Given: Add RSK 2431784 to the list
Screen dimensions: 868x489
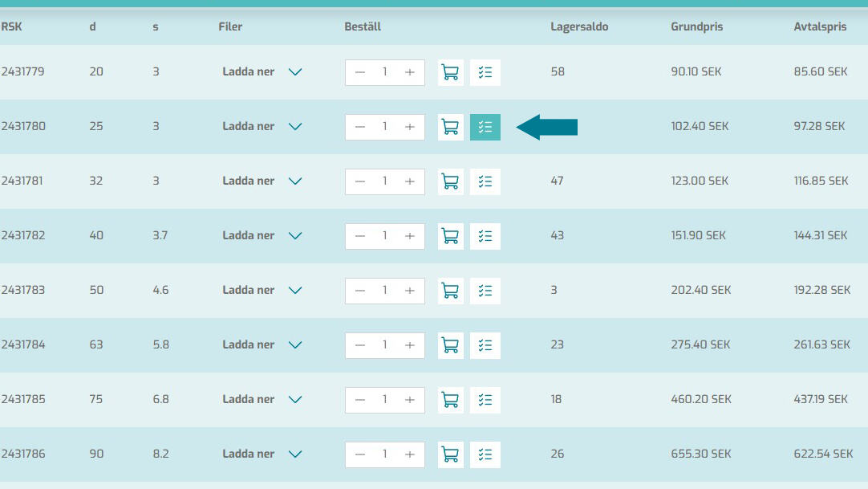Looking at the screenshot, I should (485, 345).
